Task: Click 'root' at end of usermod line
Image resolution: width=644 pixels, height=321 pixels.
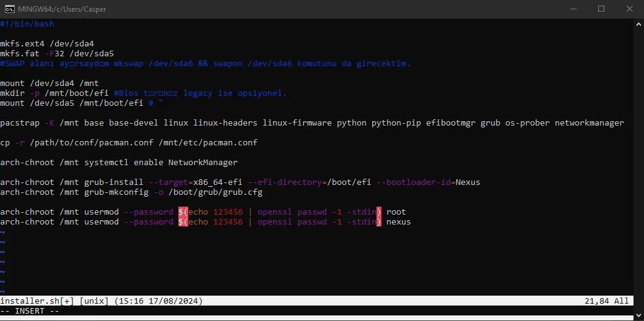Action: tap(396, 212)
